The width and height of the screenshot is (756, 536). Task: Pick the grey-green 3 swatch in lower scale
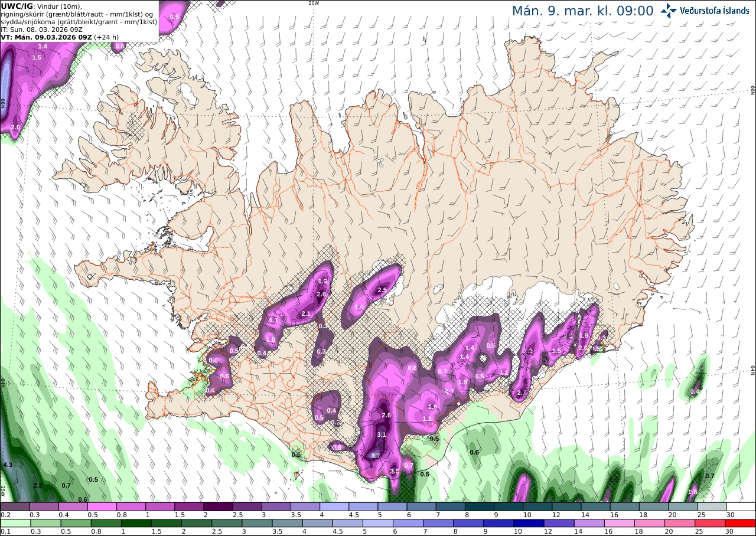[x=256, y=523]
